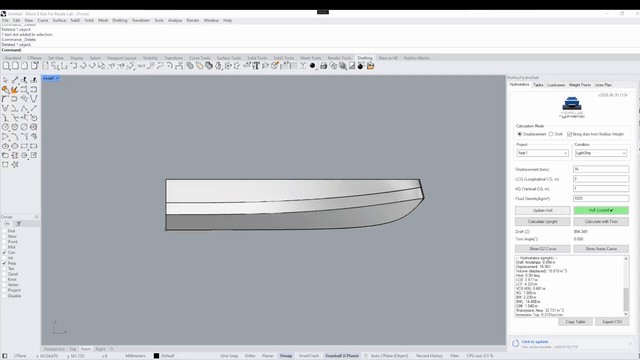Click the Copy Table button

click(575, 322)
